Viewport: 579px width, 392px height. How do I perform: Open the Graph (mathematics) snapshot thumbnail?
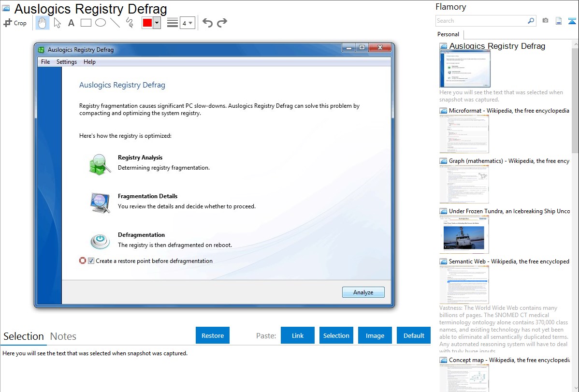[x=464, y=184]
